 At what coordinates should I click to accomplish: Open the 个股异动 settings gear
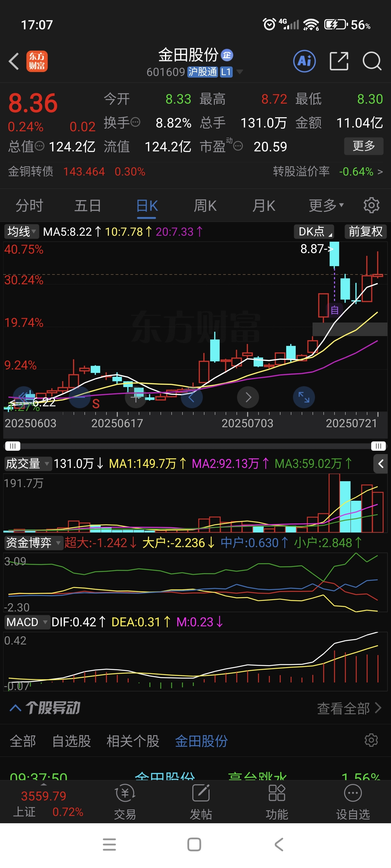pos(371,740)
